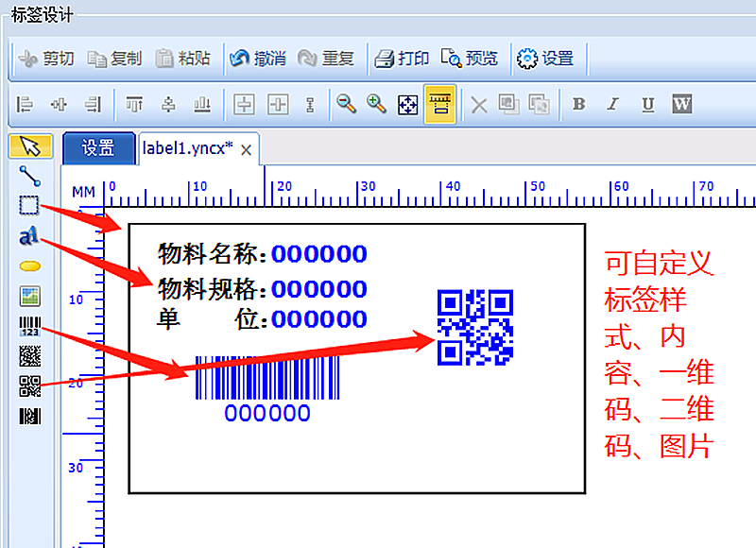This screenshot has width=756, height=548.
Task: Select the QR code tool
Action: [30, 386]
